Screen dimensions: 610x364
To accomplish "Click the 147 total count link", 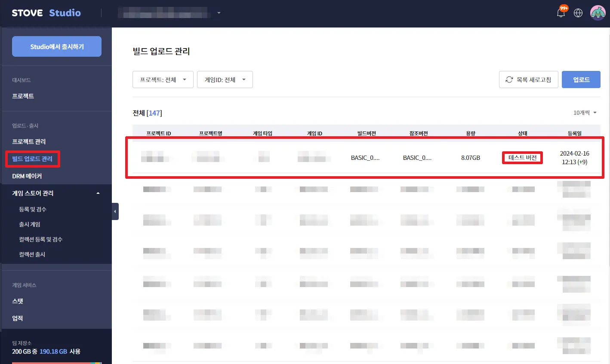I will (154, 113).
